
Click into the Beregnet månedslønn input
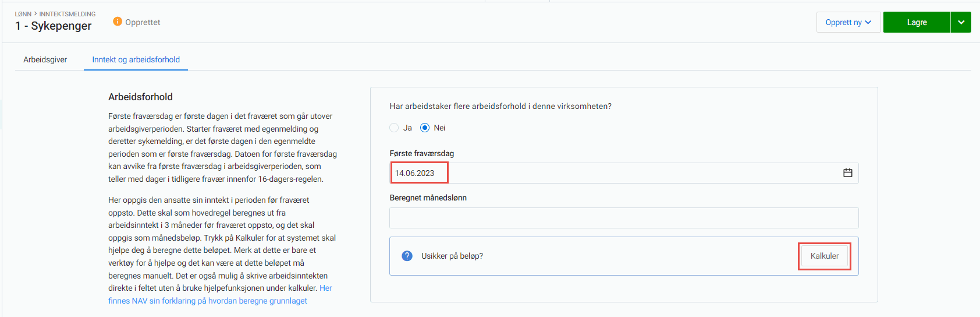tap(623, 218)
